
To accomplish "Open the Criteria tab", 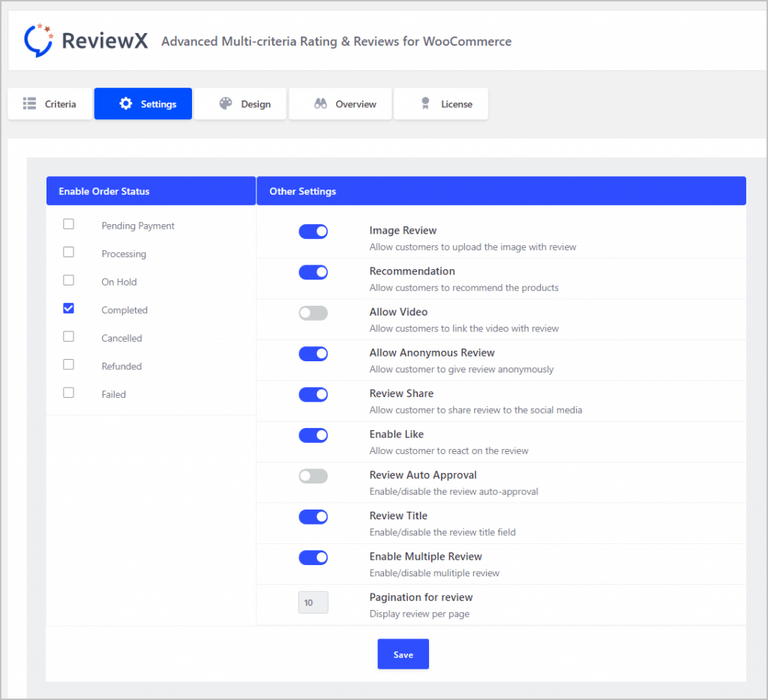I will [x=49, y=103].
